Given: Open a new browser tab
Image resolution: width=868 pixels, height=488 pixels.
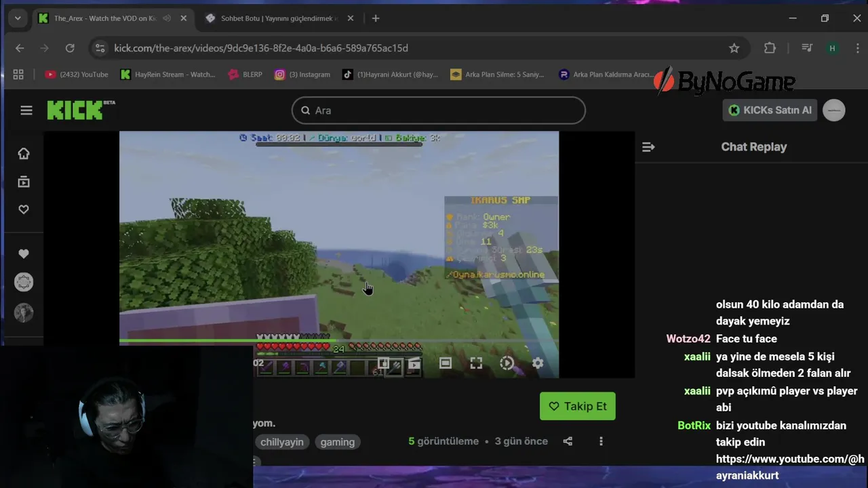Looking at the screenshot, I should click(x=376, y=18).
